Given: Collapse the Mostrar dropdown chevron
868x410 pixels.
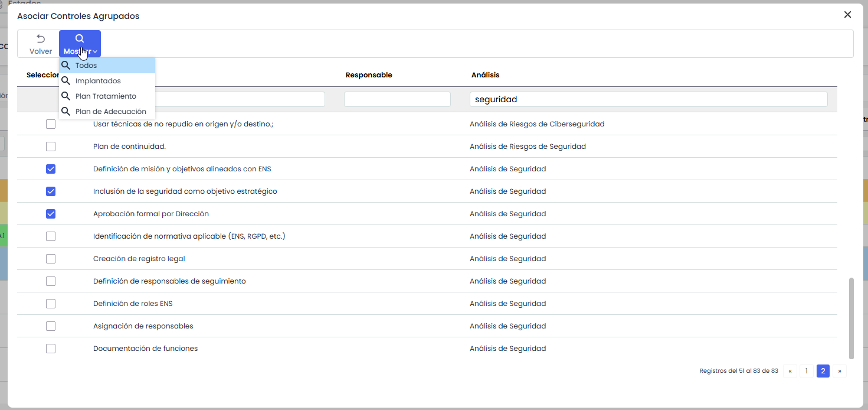Looking at the screenshot, I should (95, 52).
